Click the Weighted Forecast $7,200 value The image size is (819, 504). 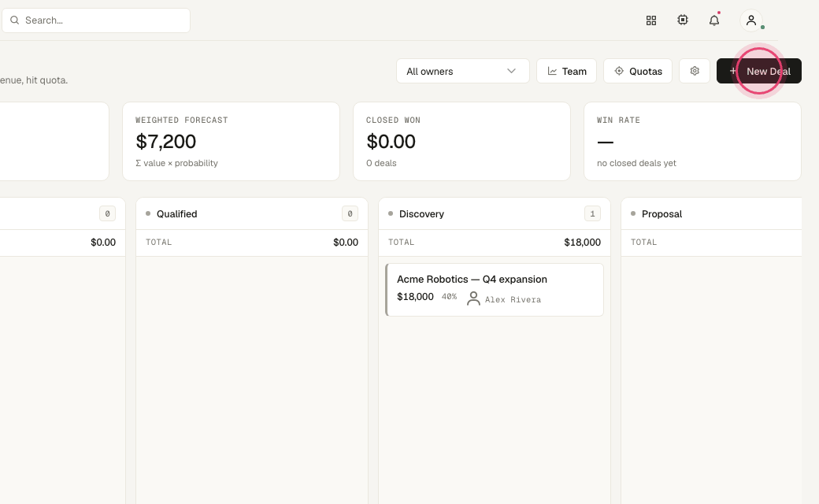(x=166, y=142)
